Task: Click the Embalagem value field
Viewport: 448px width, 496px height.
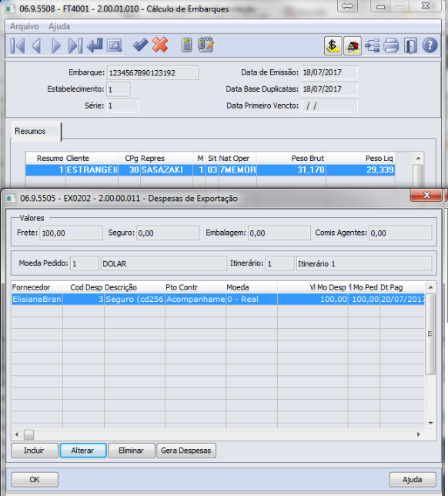Action: click(279, 233)
